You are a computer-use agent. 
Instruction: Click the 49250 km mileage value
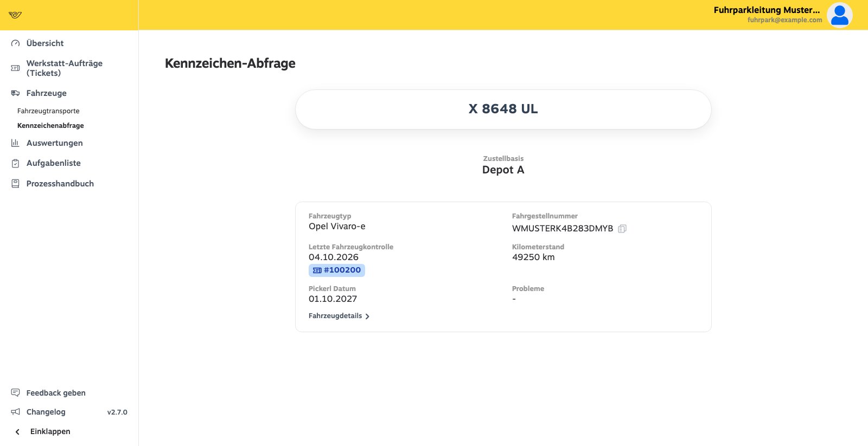pos(533,257)
